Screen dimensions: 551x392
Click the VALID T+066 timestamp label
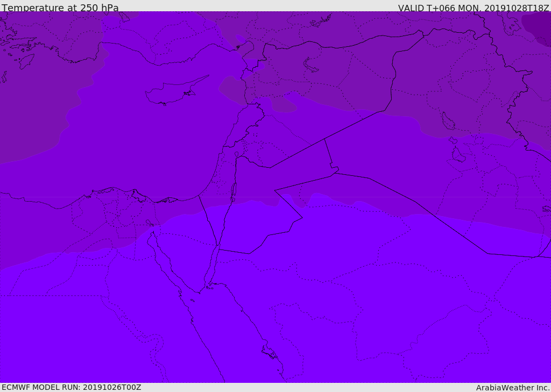tap(474, 8)
